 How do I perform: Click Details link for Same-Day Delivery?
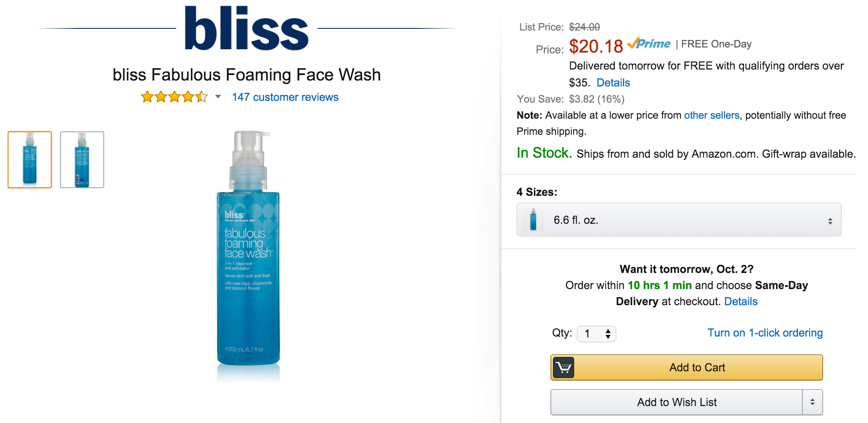tap(741, 301)
